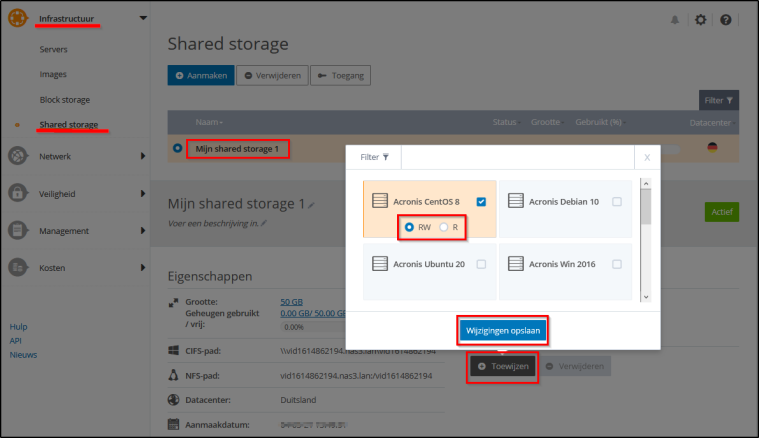Expand the Netwerk submenu arrow
Viewport: 759px width, 438px height.
click(x=143, y=156)
